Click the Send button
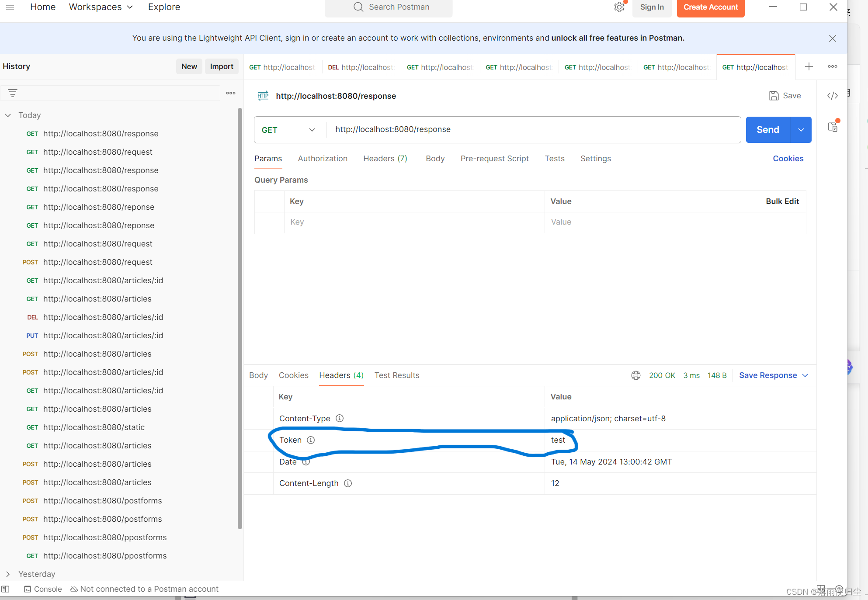The image size is (868, 600). 767,129
